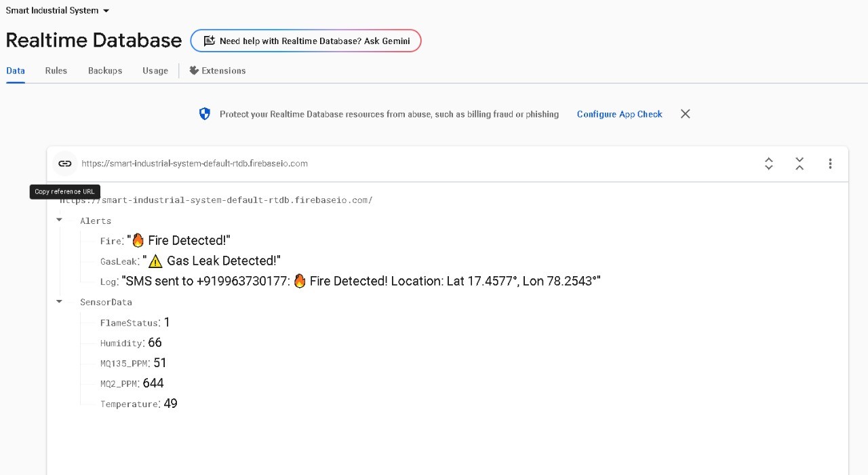Select the MQ2_PPM key

pos(119,384)
